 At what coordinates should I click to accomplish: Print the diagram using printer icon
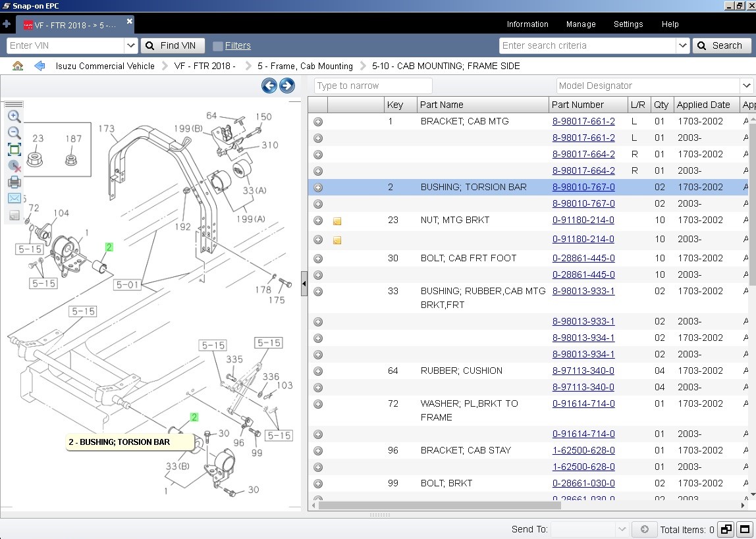14,182
